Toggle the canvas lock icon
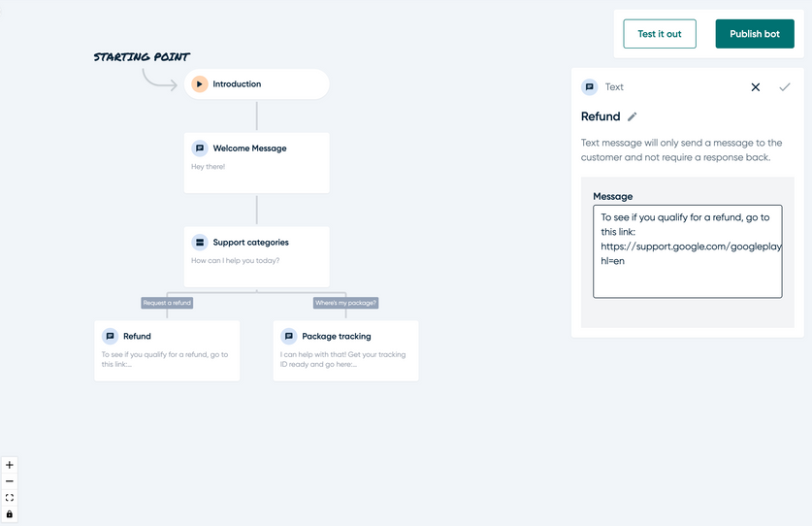 (x=10, y=514)
